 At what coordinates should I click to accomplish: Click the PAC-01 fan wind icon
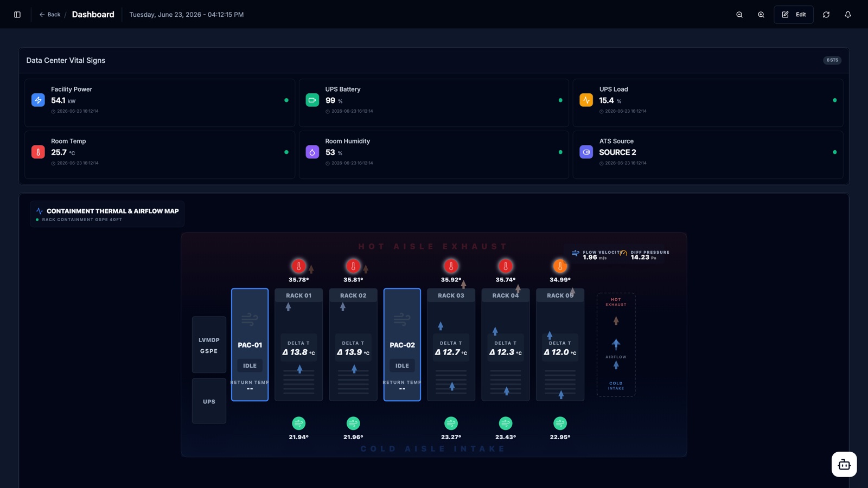(x=250, y=319)
